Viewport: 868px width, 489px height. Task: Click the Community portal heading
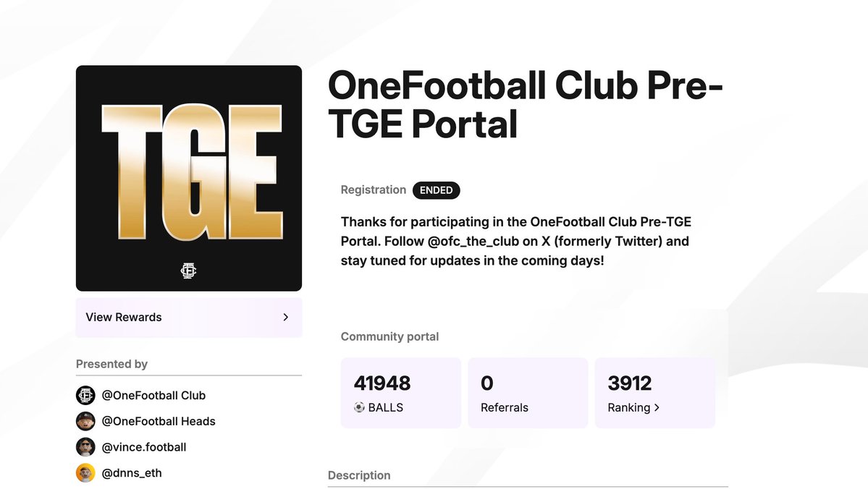(x=389, y=336)
